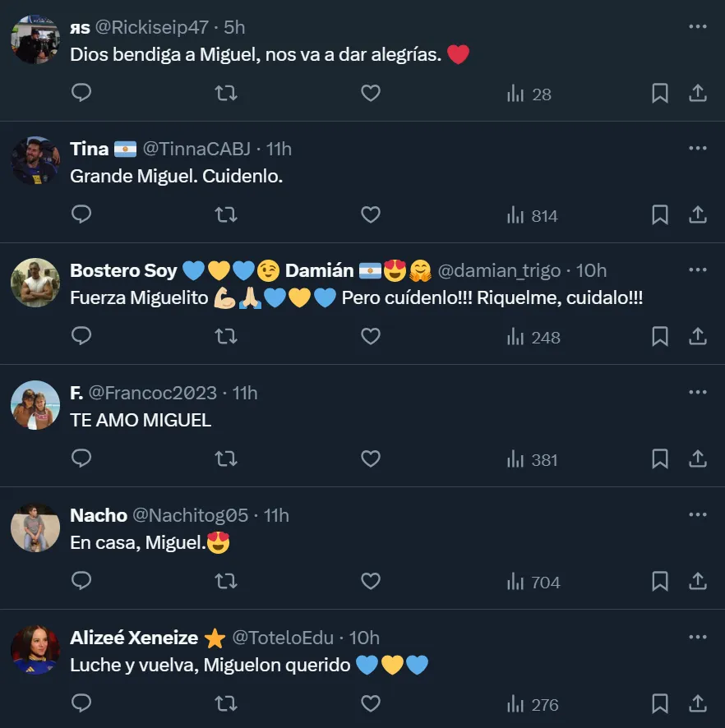Share the Rickiseip47 tweet
This screenshot has height=728, width=725.
click(698, 93)
